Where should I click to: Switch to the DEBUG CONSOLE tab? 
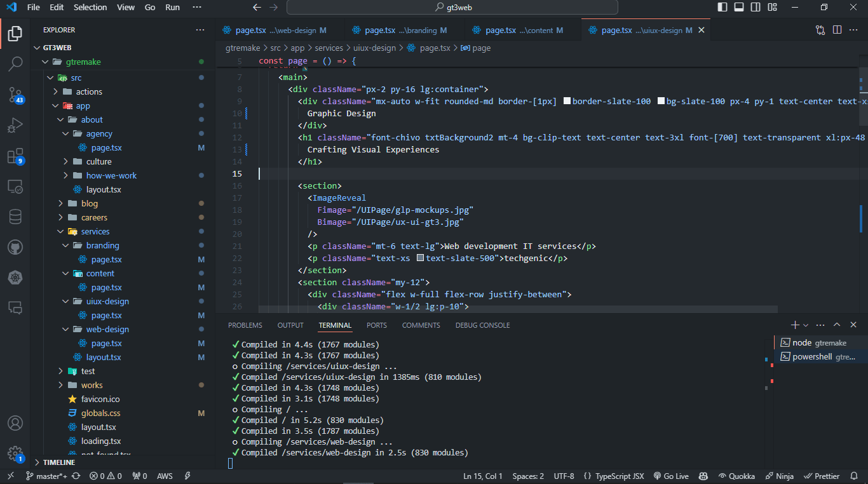point(482,325)
